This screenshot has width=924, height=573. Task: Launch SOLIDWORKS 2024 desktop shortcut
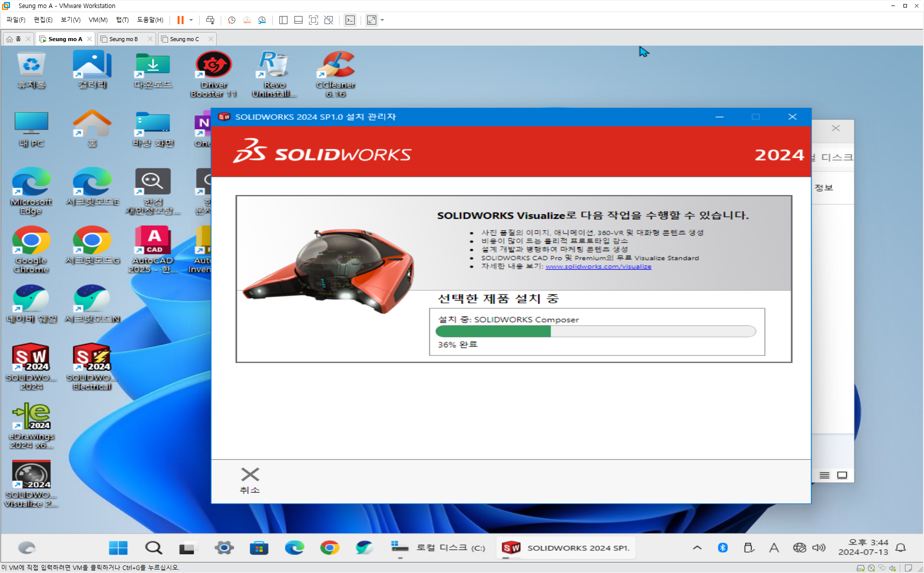(x=31, y=367)
